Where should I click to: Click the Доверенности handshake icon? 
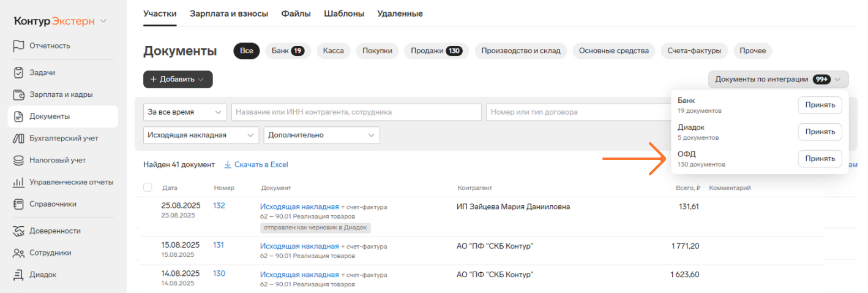18,231
